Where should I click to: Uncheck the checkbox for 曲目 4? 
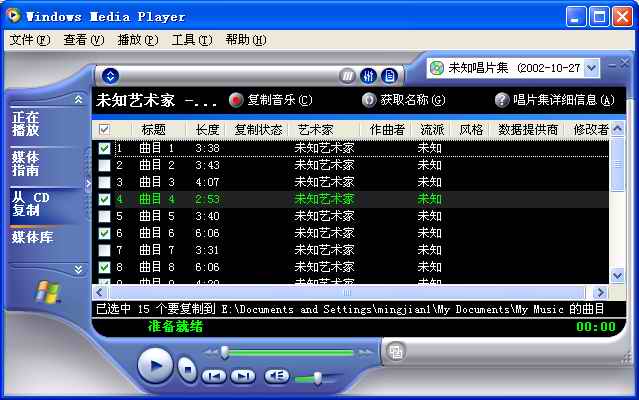(x=104, y=199)
